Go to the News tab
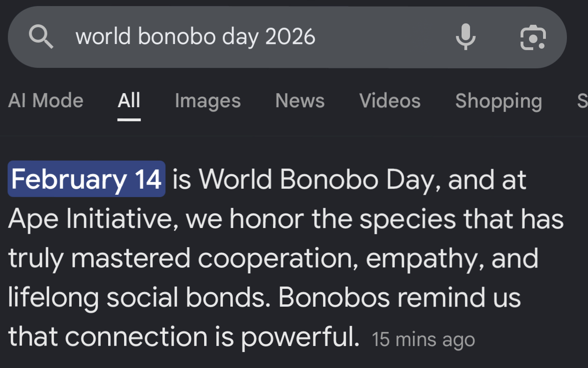 tap(300, 101)
